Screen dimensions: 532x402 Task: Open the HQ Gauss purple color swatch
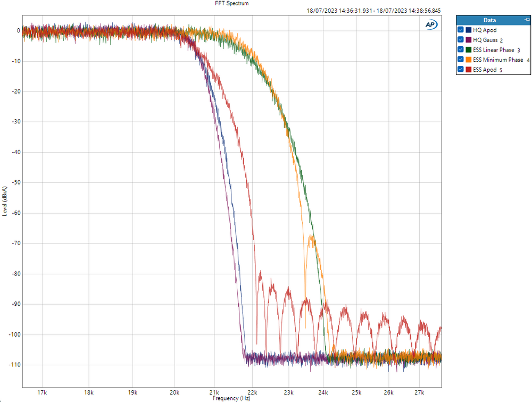[468, 40]
